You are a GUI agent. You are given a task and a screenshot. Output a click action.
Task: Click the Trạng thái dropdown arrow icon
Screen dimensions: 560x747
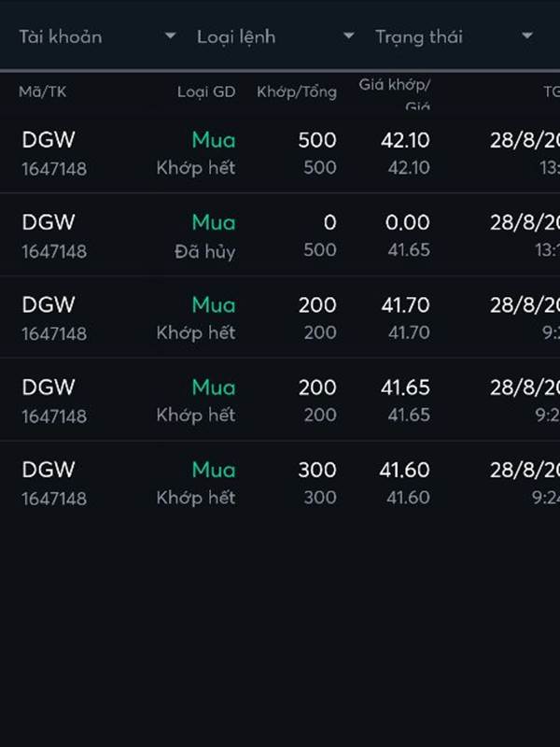pos(526,35)
